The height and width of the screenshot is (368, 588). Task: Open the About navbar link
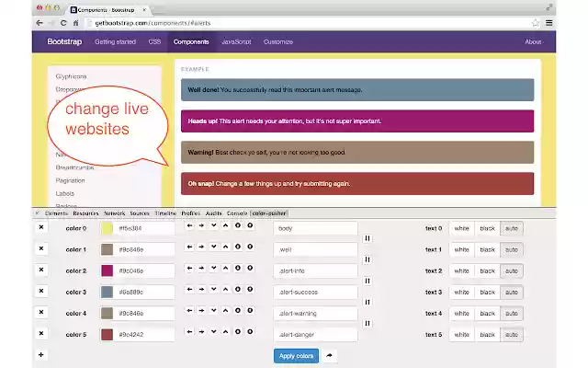point(533,41)
